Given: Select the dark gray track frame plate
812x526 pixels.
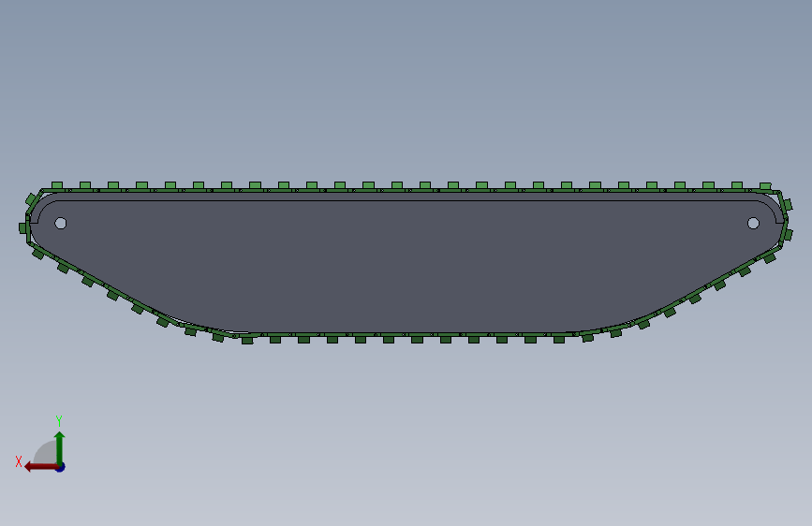Looking at the screenshot, I should coord(406,264).
